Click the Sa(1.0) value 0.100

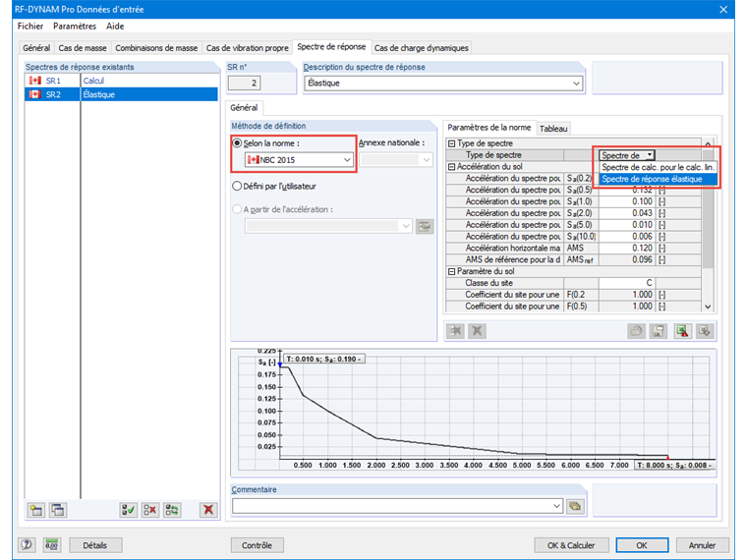tap(627, 201)
